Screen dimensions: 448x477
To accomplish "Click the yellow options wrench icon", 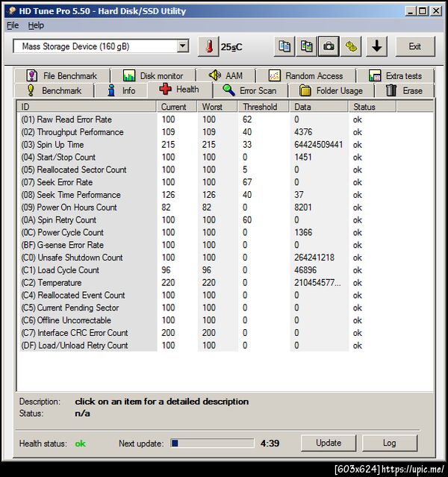I will (x=351, y=46).
